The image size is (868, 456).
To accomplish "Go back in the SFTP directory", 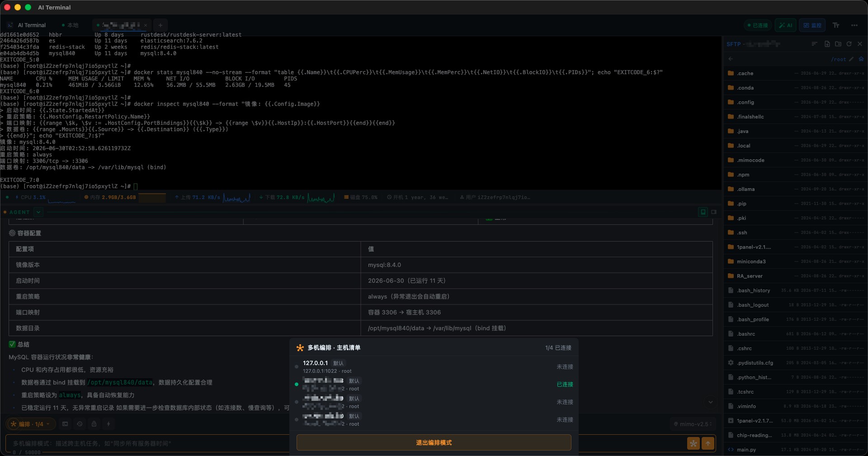I will (x=731, y=59).
